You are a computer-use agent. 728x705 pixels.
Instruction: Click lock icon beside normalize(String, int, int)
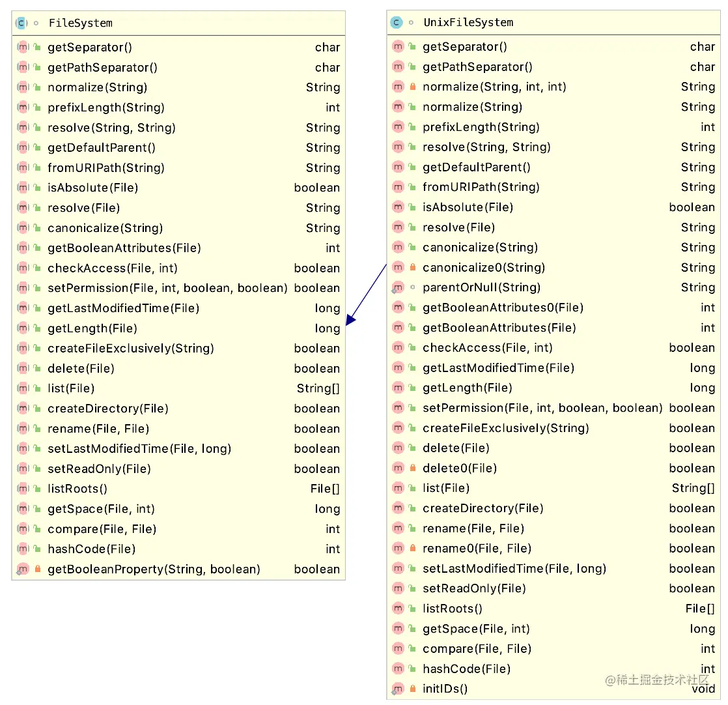(413, 87)
